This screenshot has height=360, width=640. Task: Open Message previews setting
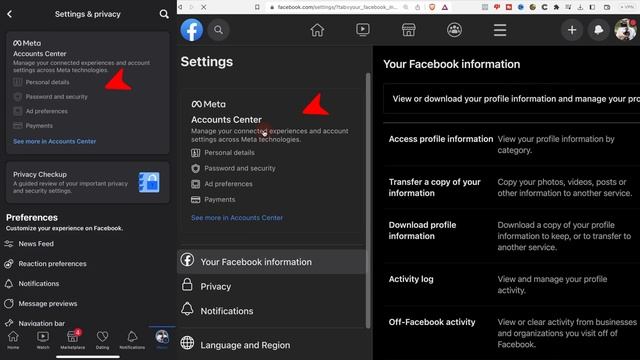tap(40, 304)
